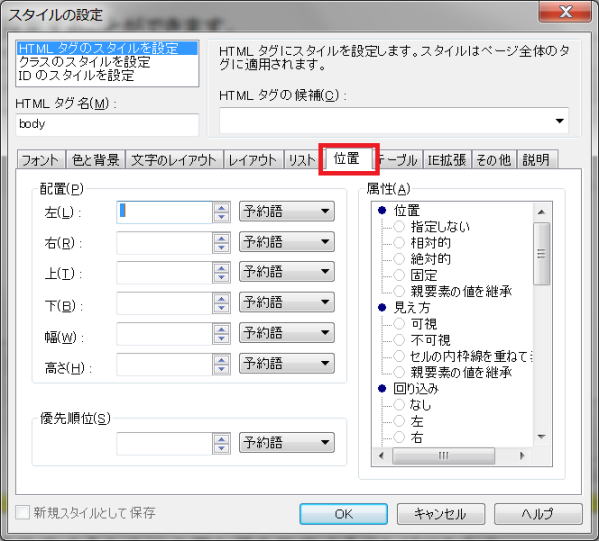The width and height of the screenshot is (599, 541).
Task: Click the キャンセル button
Action: pyautogui.click(x=441, y=514)
